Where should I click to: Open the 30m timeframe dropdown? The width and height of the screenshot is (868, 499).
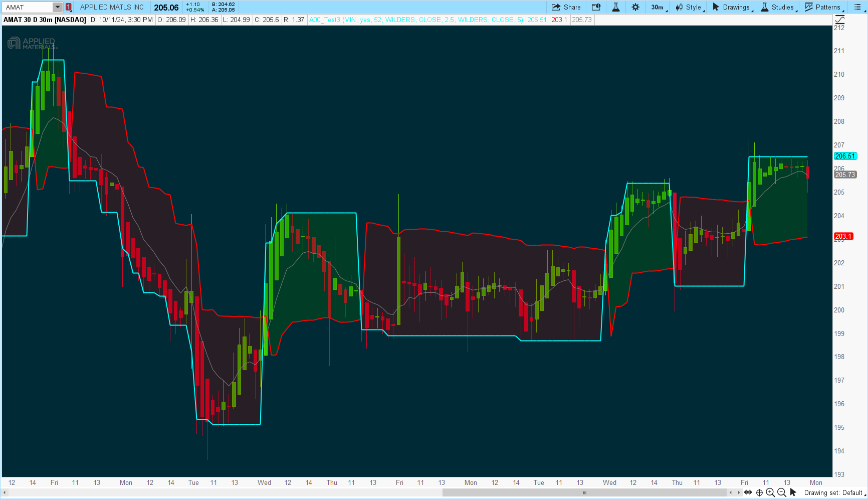tap(659, 7)
